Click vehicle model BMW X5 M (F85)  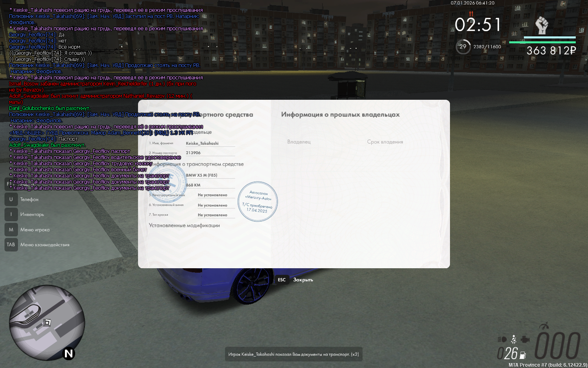tap(201, 175)
